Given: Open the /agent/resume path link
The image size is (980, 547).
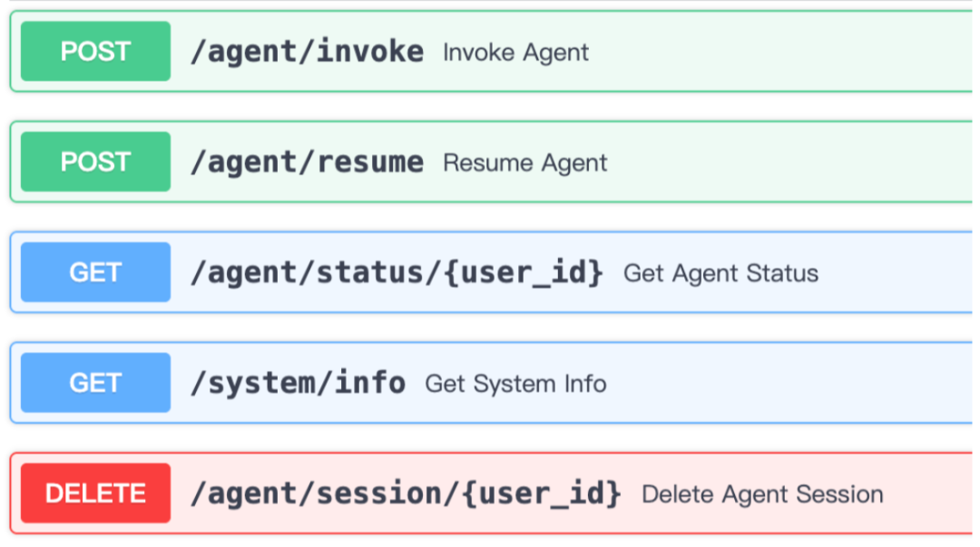Looking at the screenshot, I should point(307,162).
